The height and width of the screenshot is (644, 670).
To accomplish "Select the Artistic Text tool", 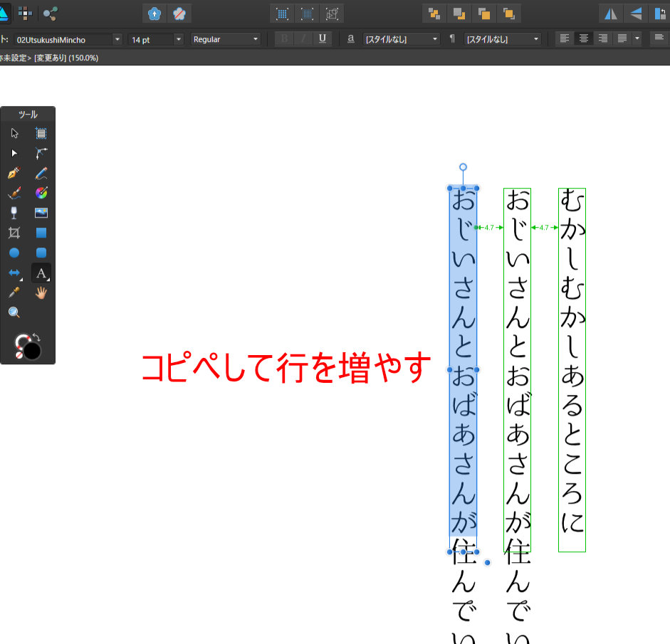I will (41, 273).
